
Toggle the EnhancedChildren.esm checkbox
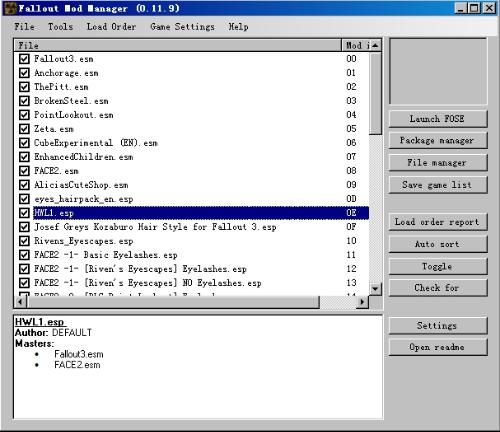tap(24, 157)
